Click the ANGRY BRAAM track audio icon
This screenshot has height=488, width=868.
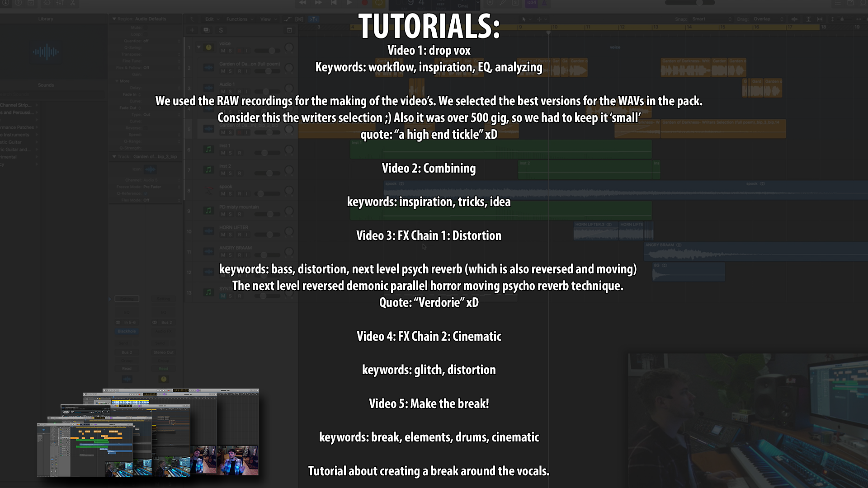tap(208, 251)
